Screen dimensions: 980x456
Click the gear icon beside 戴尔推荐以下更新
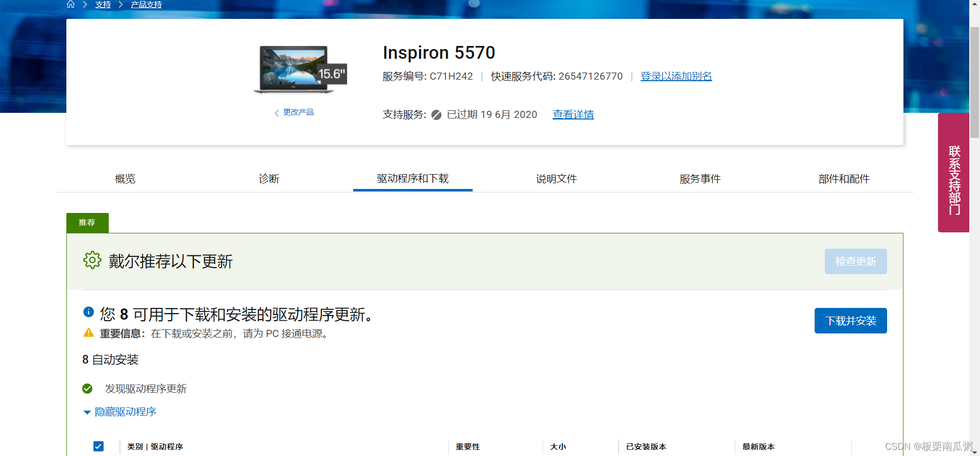(92, 260)
